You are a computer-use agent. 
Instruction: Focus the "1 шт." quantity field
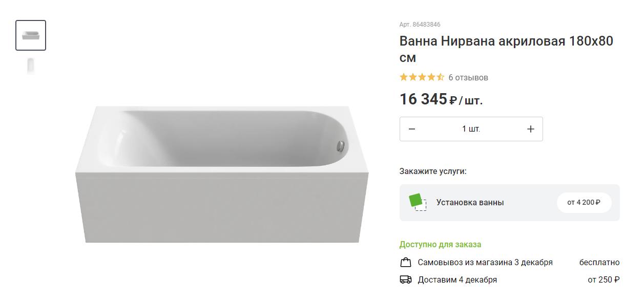471,129
